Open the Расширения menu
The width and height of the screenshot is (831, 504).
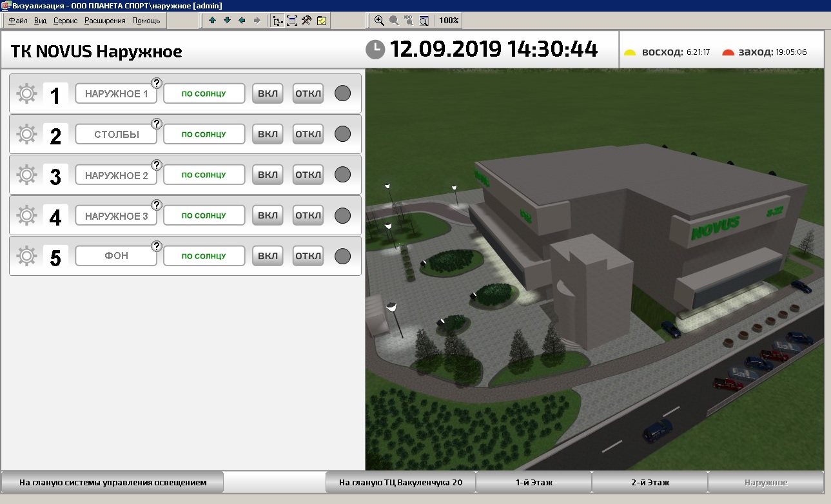[x=105, y=21]
